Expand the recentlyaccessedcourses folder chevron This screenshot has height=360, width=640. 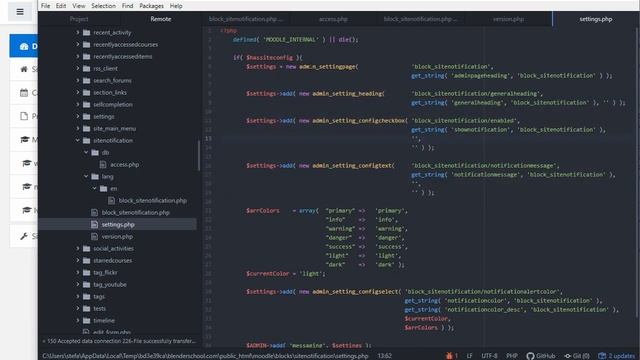coord(78,44)
